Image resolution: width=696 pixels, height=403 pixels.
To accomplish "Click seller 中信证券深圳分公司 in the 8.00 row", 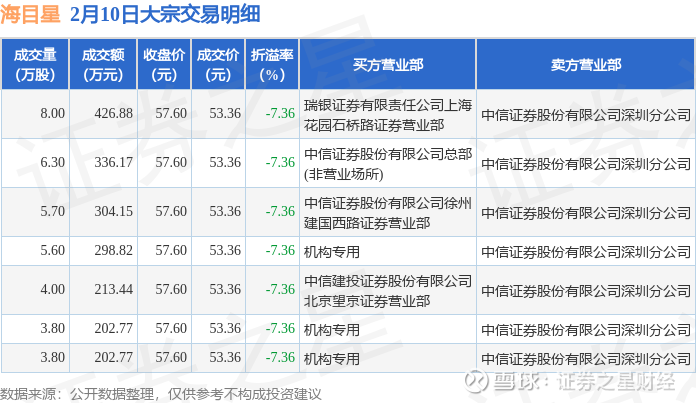I will click(x=586, y=115).
